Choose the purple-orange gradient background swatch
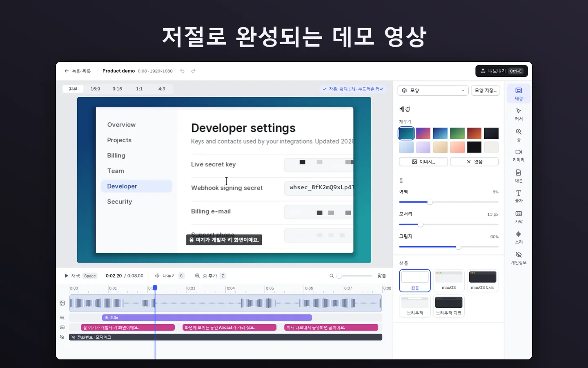This screenshot has width=588, height=368. [x=423, y=133]
